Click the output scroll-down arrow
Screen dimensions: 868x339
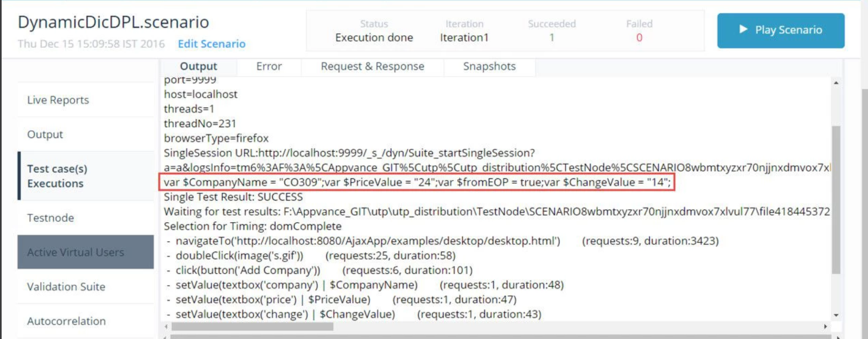pos(836,315)
